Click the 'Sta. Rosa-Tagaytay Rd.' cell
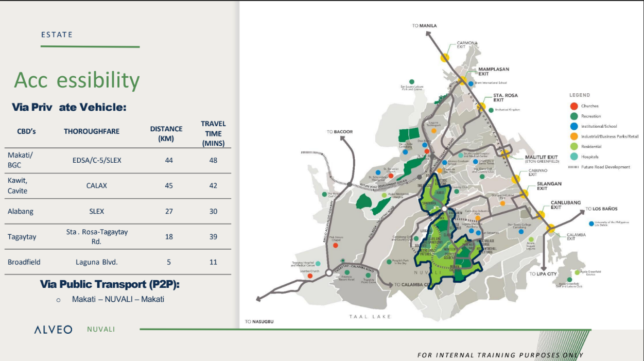Image resolution: width=644 pixels, height=361 pixels. point(97,236)
